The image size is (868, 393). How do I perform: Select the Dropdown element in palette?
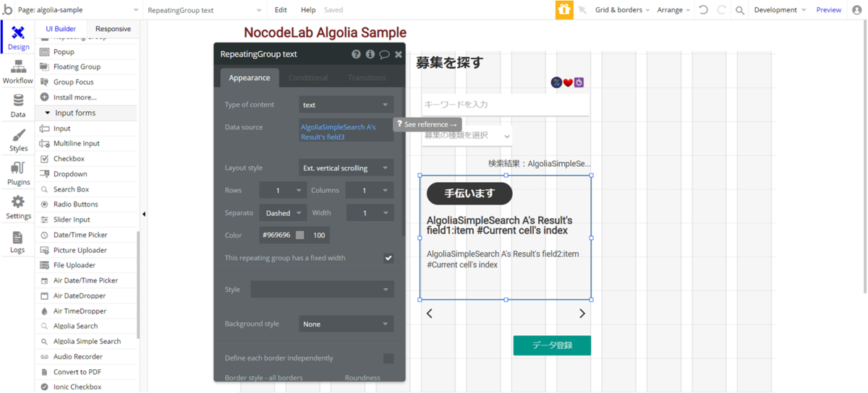tap(70, 174)
